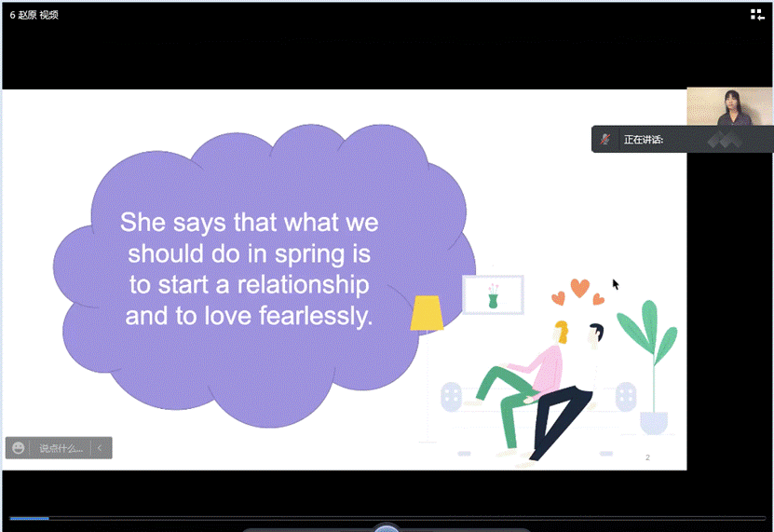Collapse the chat bar with the chevron
Image resolution: width=774 pixels, height=532 pixels.
pos(100,448)
